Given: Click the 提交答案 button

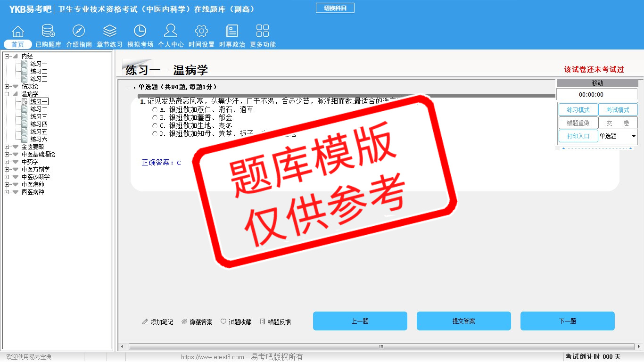Looking at the screenshot, I should point(464,321).
